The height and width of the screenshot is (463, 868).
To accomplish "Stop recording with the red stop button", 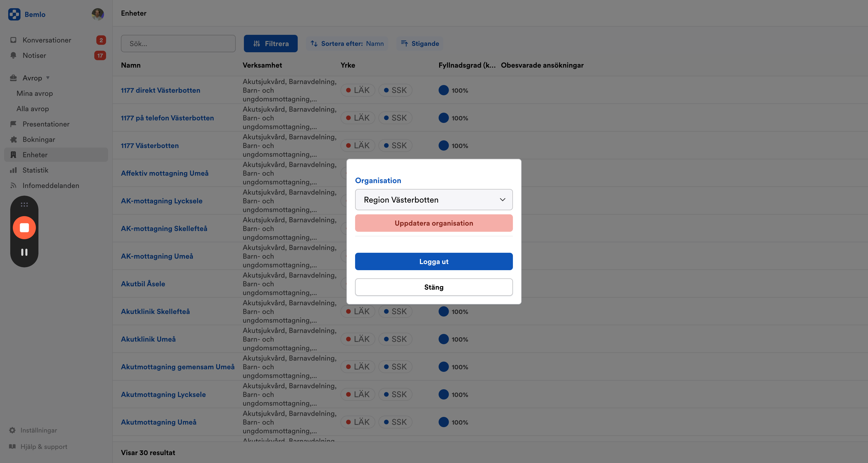I will click(x=24, y=228).
